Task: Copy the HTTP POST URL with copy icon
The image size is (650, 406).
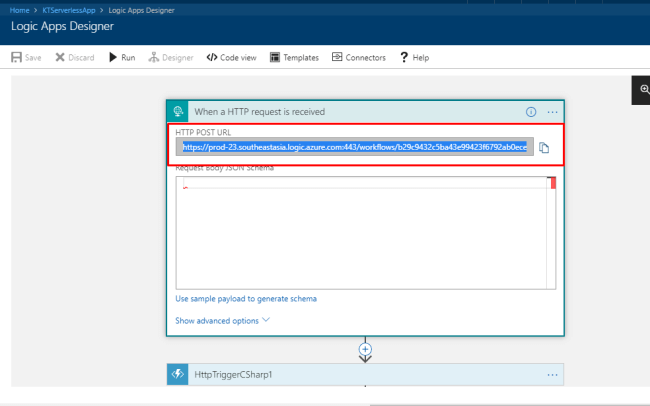Action: coord(544,147)
